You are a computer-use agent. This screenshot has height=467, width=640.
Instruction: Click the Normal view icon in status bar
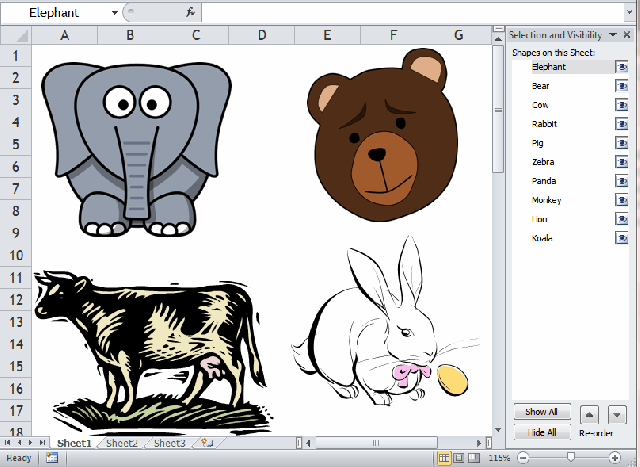443,457
